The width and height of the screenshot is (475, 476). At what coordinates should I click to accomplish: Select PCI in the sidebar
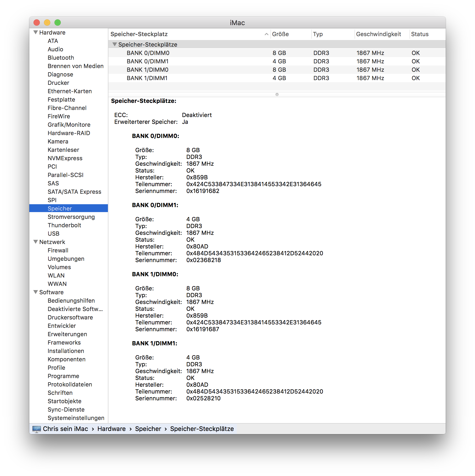[52, 167]
